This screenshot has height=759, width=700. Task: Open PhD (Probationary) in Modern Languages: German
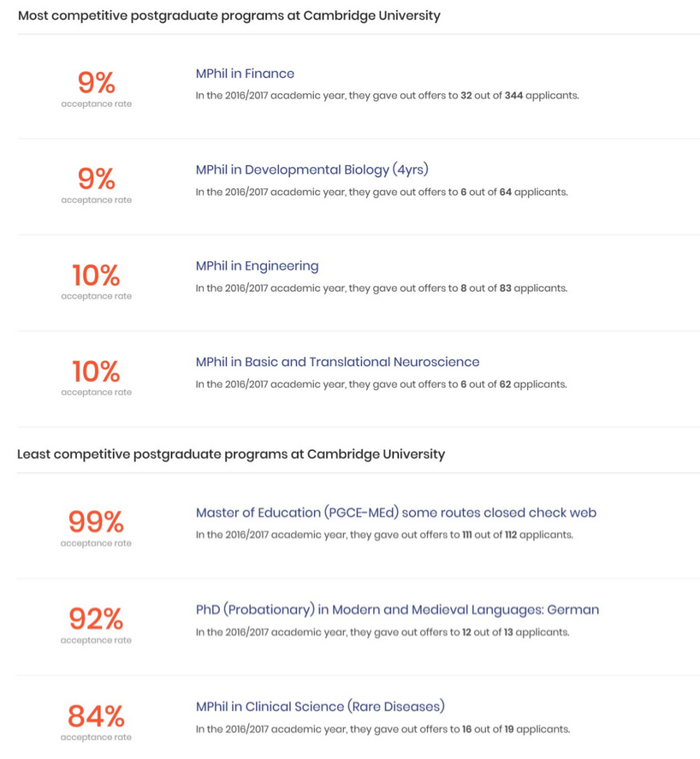click(x=397, y=609)
